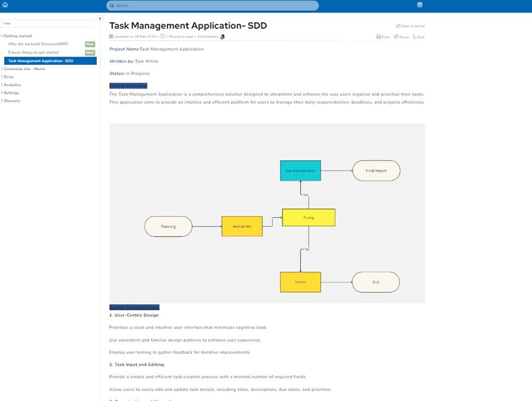Click the home icon in top bar

[x=5, y=5]
